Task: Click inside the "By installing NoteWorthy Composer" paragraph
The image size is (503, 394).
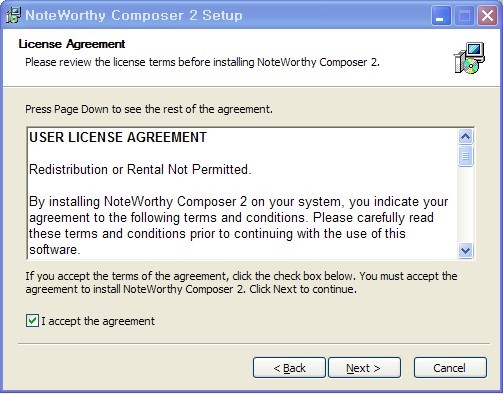Action: coord(239,225)
